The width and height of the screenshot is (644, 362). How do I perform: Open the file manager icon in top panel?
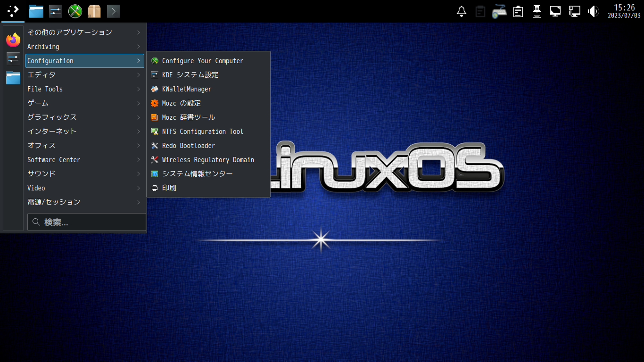[x=36, y=11]
